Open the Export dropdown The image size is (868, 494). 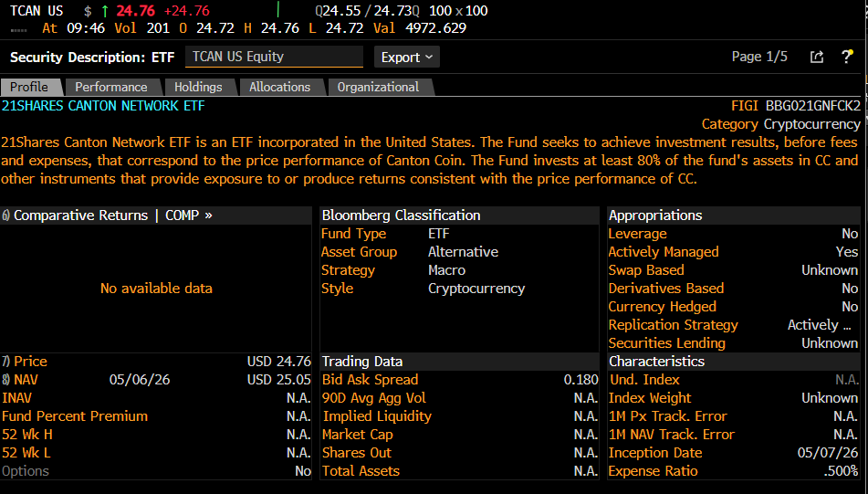pyautogui.click(x=407, y=57)
